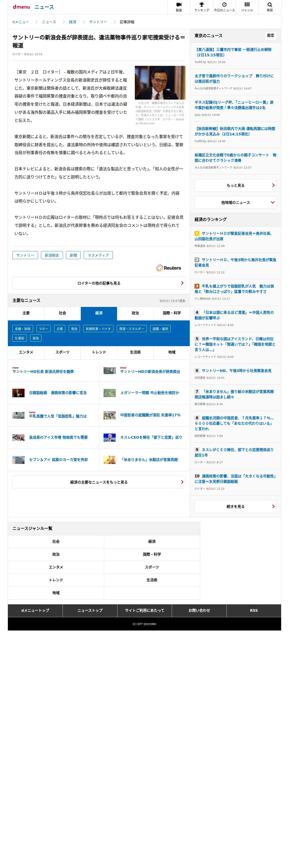The width and height of the screenshot is (289, 868).
Task: Click the dメニュー breadcrumb link
Action: 20,22
